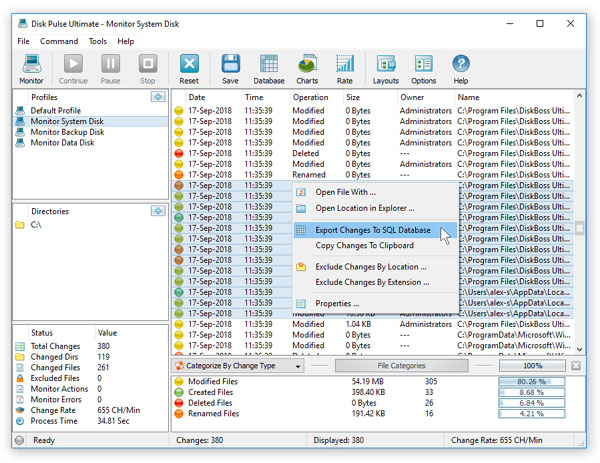Viewport: 600px width, 463px height.
Task: Close the categories pane with X button
Action: (576, 366)
